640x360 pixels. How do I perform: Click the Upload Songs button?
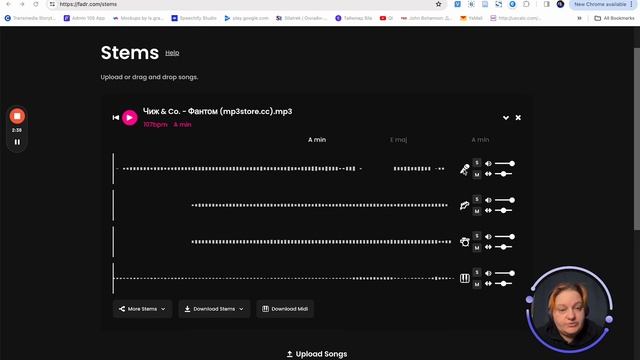pyautogui.click(x=317, y=354)
